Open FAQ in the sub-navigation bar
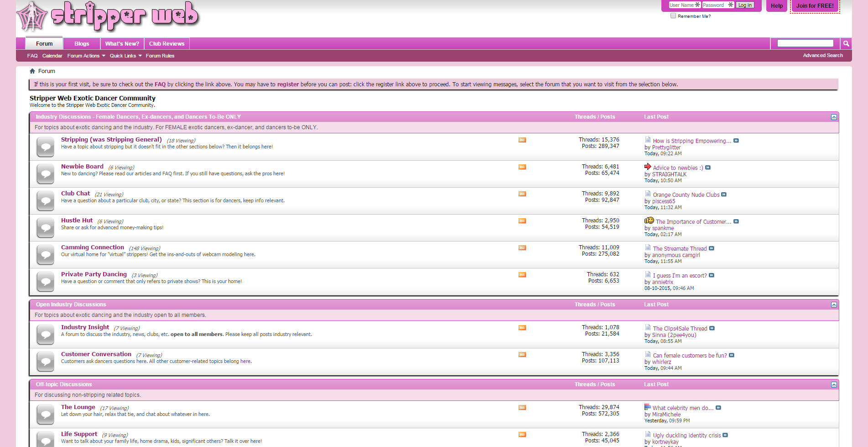This screenshot has height=447, width=868. point(32,56)
